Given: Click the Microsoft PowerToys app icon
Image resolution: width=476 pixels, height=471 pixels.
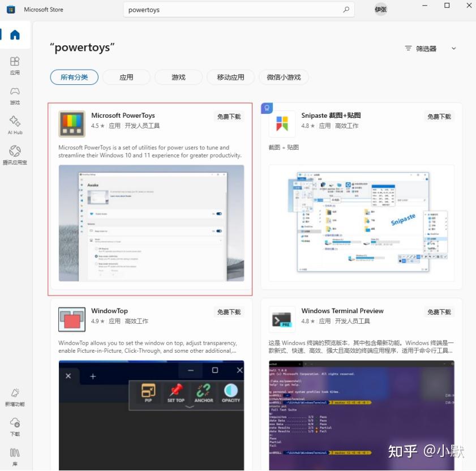Looking at the screenshot, I should pyautogui.click(x=72, y=124).
